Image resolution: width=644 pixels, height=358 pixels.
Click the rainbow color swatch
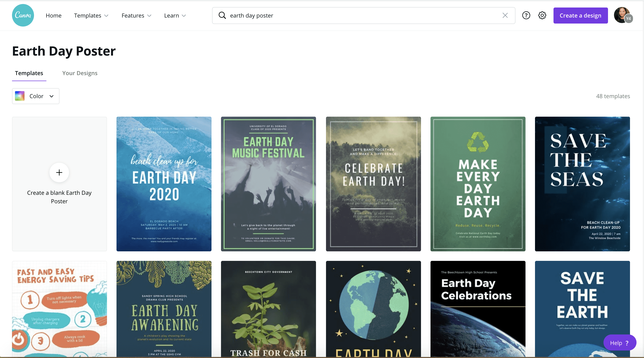click(19, 96)
